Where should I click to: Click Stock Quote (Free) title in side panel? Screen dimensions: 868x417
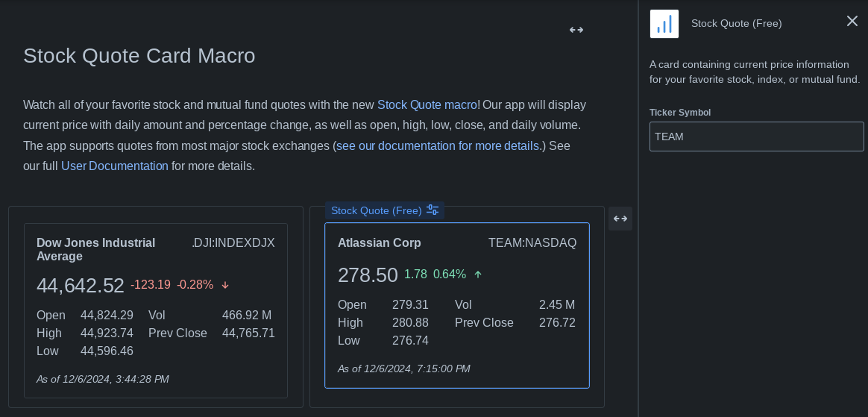(736, 23)
